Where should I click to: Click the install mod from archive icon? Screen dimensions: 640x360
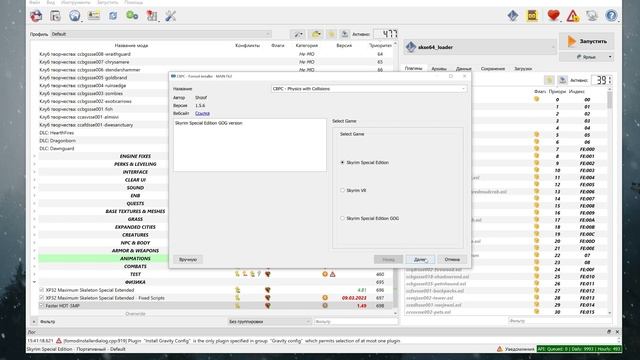tap(55, 16)
